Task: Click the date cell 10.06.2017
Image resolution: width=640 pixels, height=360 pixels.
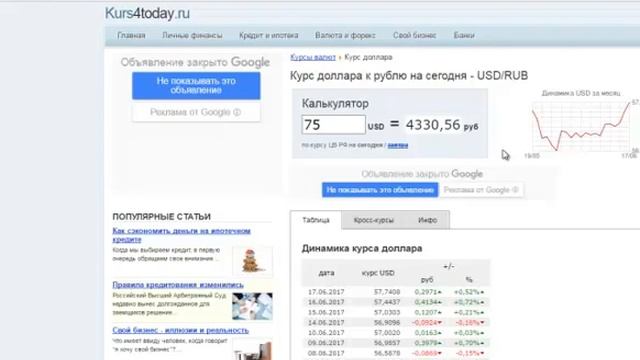Action: 326,333
